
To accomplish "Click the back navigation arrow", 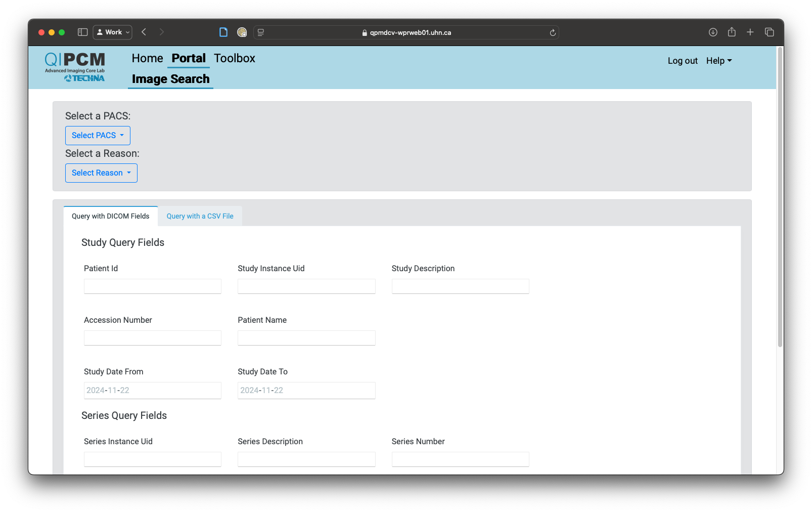I will (x=144, y=32).
